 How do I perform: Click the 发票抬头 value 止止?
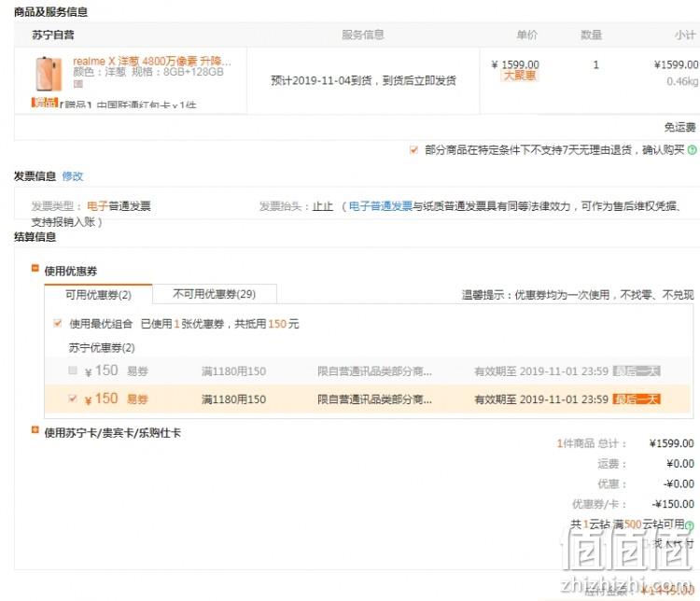pyautogui.click(x=322, y=206)
